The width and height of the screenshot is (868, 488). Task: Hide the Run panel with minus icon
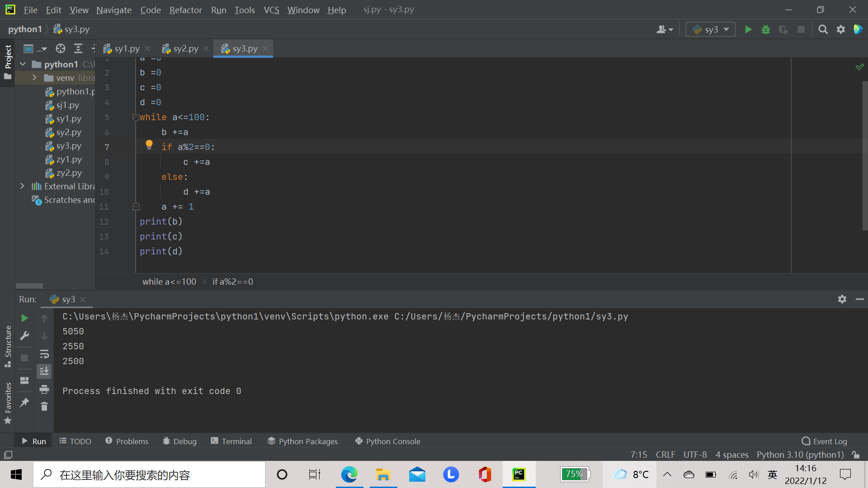click(860, 299)
